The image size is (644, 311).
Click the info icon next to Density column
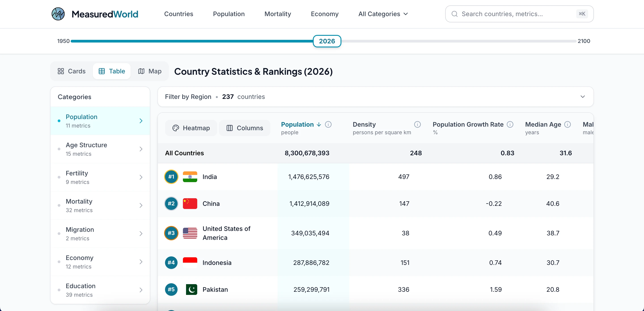417,124
